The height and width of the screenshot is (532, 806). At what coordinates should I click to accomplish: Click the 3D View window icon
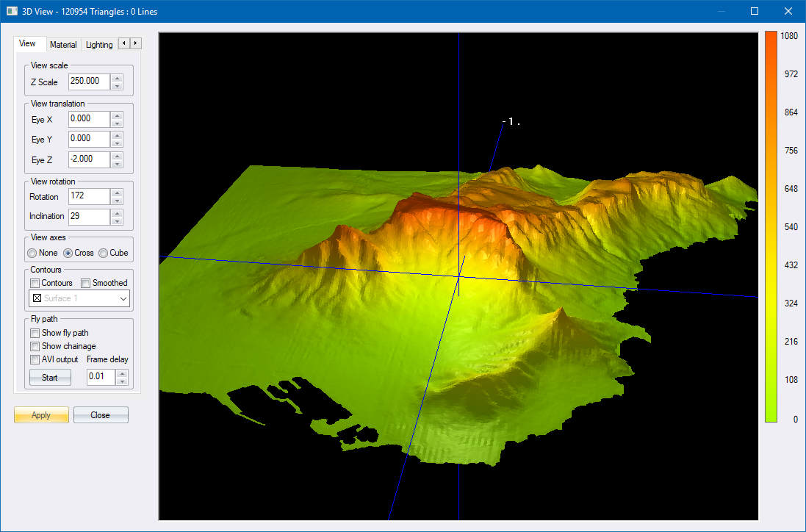click(12, 12)
